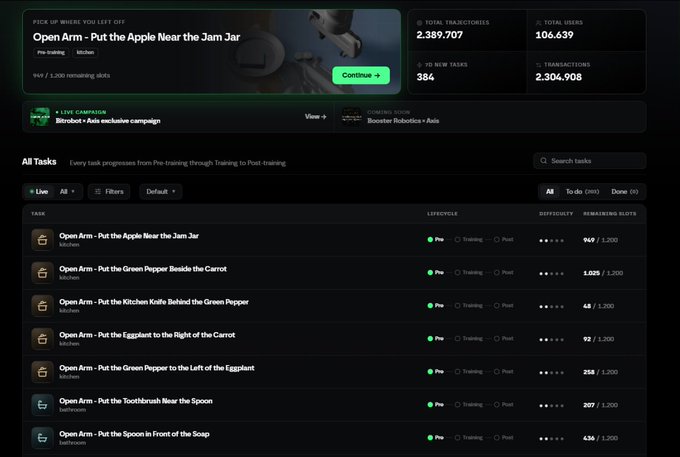Click kitchen icon for Green Pepper Beside Carrot
The width and height of the screenshot is (680, 457).
42,273
